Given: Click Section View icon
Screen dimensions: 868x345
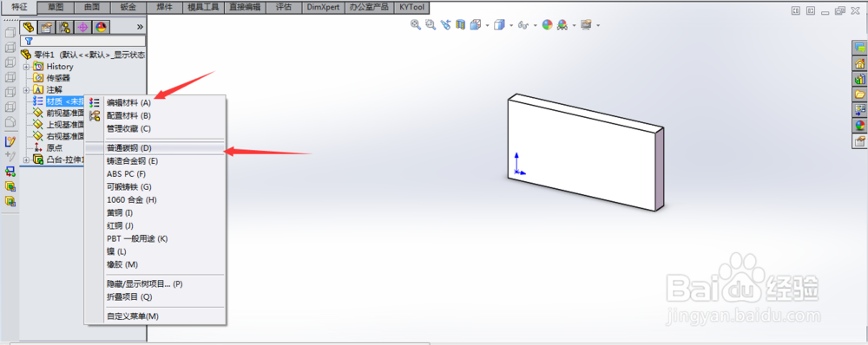Looking at the screenshot, I should [x=460, y=24].
